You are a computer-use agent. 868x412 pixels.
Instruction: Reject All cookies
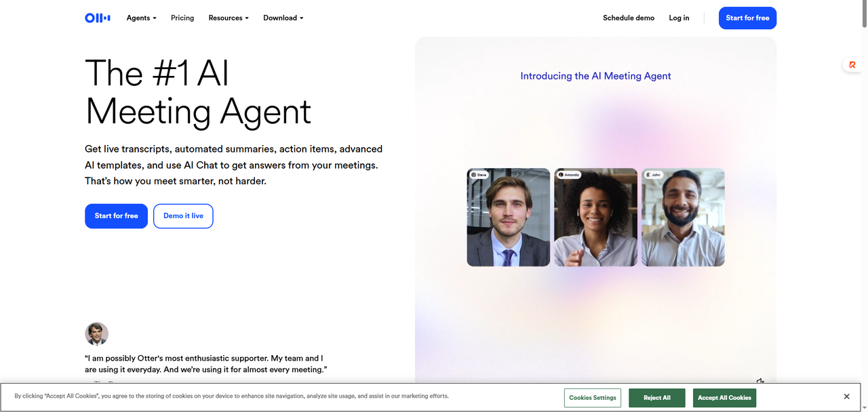656,398
